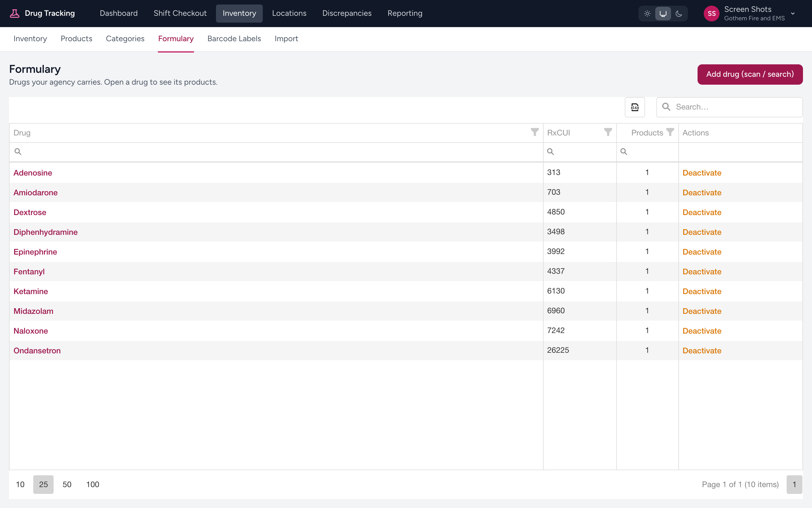Open the Ondansetron drug link
The image size is (812, 508).
point(37,351)
